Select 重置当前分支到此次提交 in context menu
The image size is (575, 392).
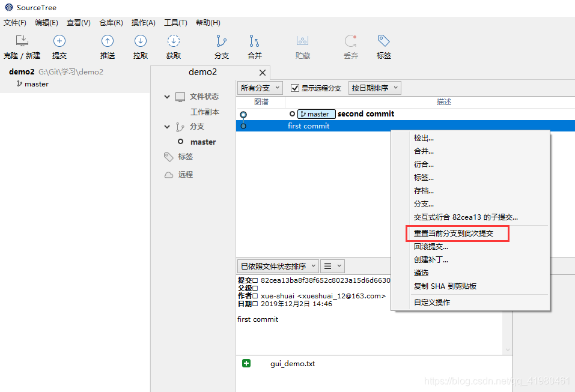point(471,234)
